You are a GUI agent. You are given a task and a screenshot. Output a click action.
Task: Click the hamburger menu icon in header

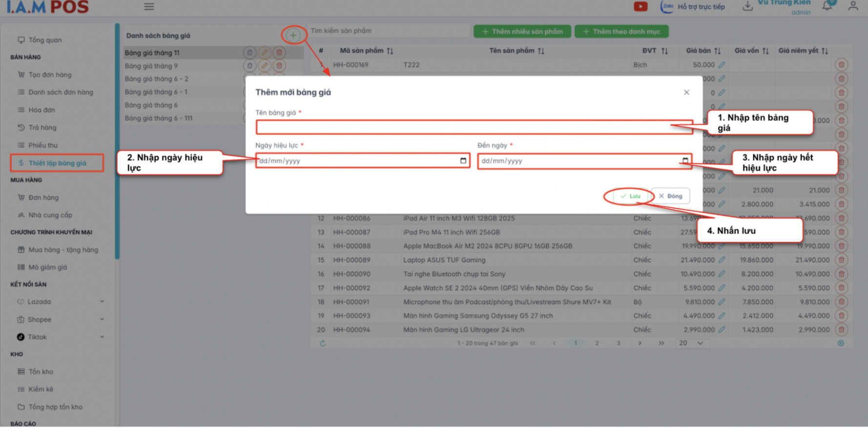tap(149, 6)
